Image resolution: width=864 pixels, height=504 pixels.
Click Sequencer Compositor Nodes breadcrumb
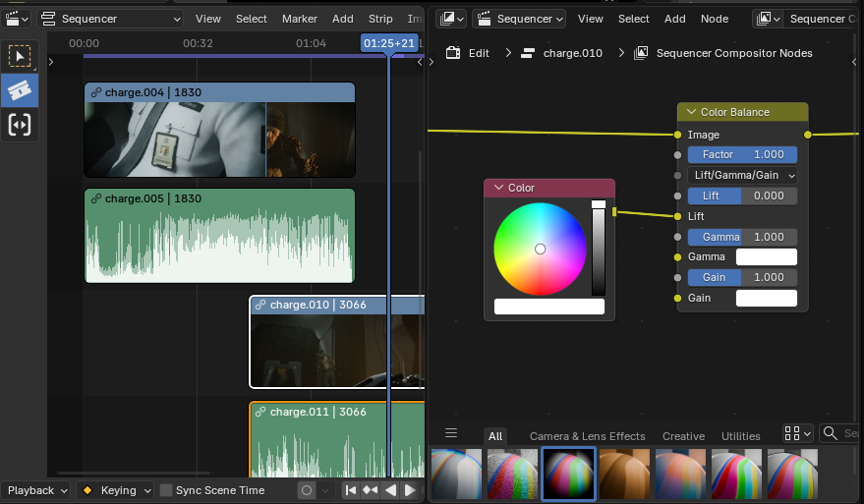pos(723,53)
